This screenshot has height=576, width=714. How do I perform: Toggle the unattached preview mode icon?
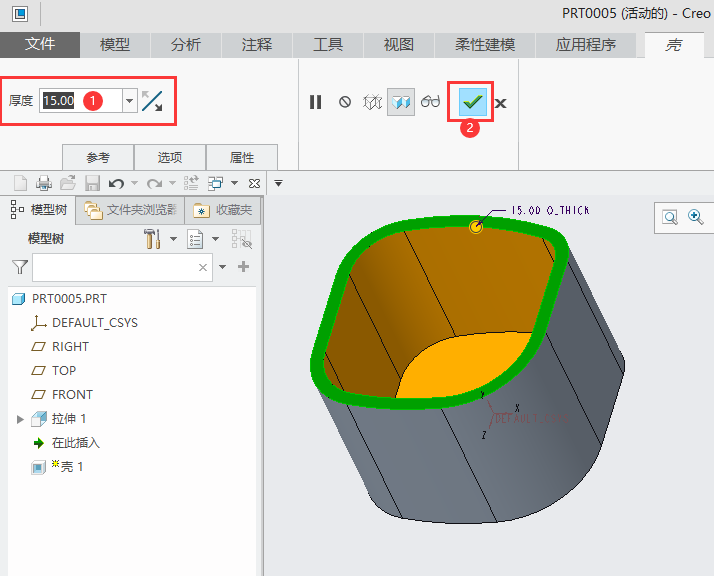(372, 102)
